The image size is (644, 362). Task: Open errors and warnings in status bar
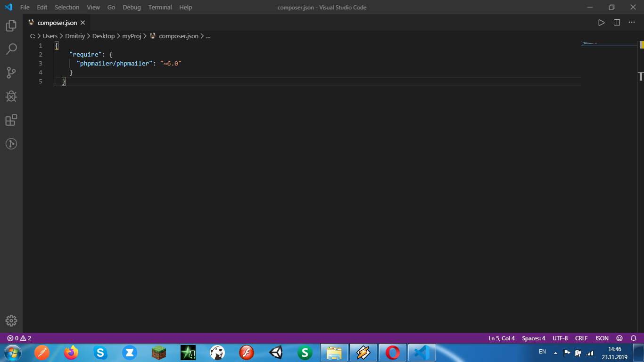[19, 338]
